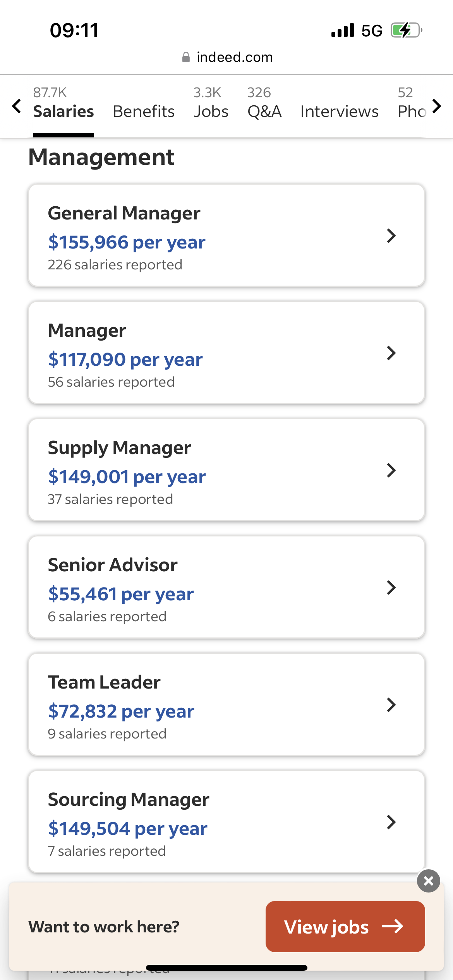Open Supply Manager salary chevron
The height and width of the screenshot is (980, 453).
pos(391,470)
